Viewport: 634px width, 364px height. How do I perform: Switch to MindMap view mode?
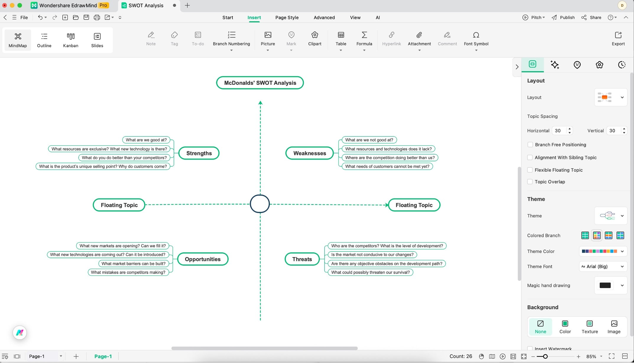18,40
